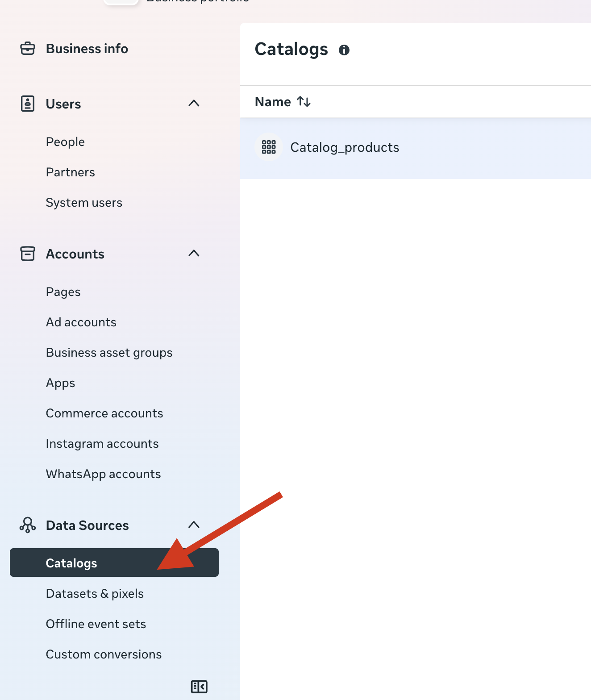Viewport: 591px width, 700px height.
Task: Click the Accounts archive box icon
Action: click(x=28, y=254)
